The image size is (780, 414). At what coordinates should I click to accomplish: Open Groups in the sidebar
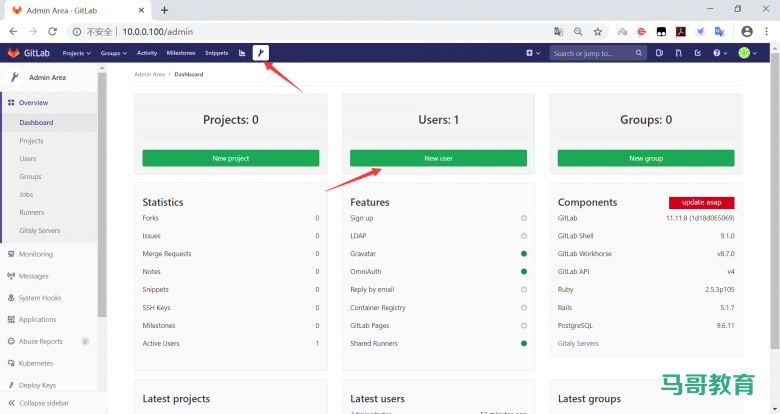click(30, 177)
